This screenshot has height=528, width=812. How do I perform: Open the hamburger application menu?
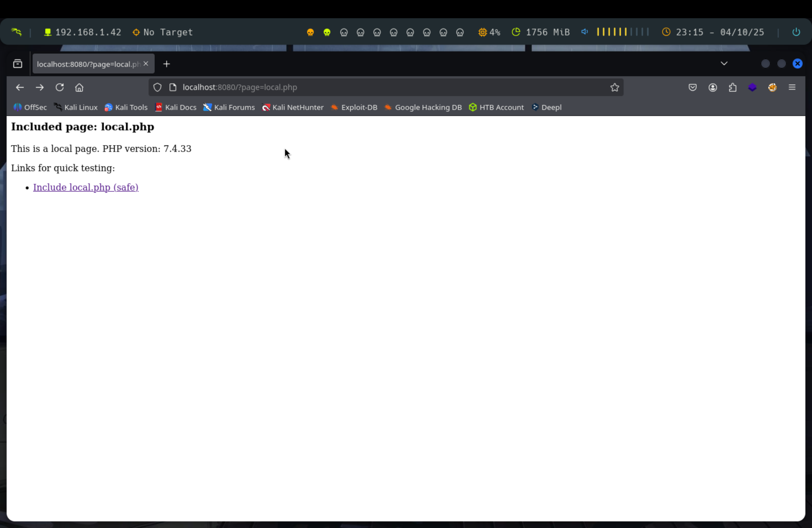792,87
